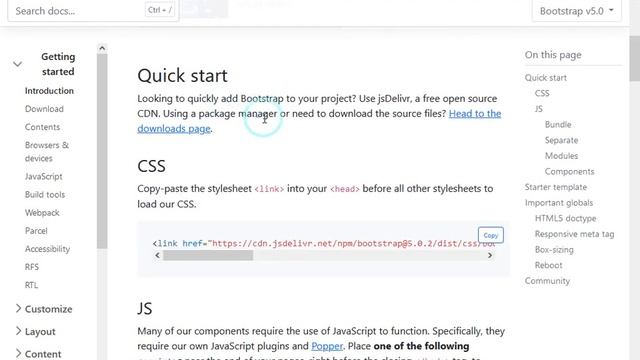Image resolution: width=640 pixels, height=360 pixels.
Task: Jump to CSS in On this page
Action: (x=542, y=93)
